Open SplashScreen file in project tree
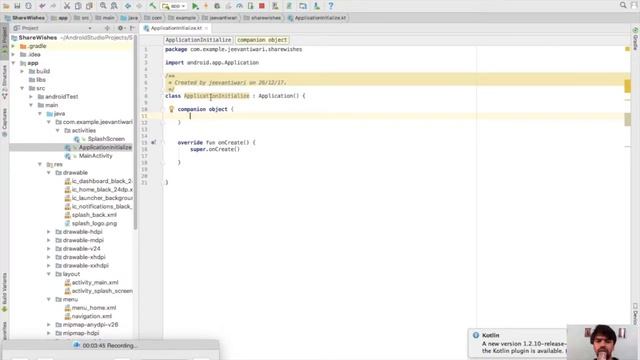This screenshot has height=360, width=640. click(x=106, y=139)
